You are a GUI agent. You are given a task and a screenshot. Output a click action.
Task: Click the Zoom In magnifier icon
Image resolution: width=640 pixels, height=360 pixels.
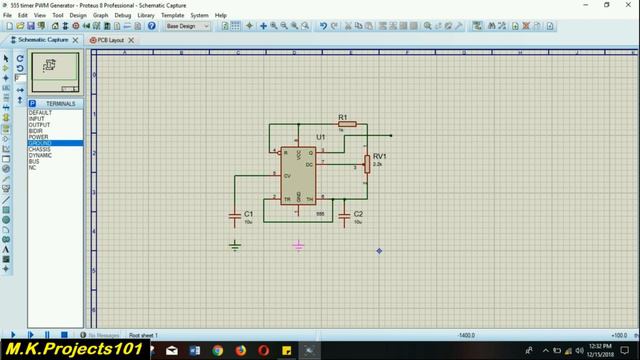point(274,26)
